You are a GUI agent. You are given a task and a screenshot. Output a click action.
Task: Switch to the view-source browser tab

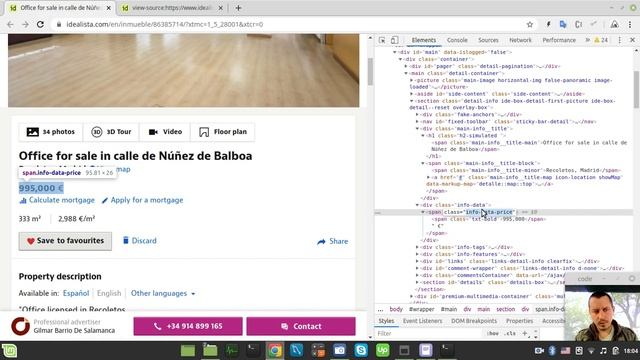click(171, 8)
